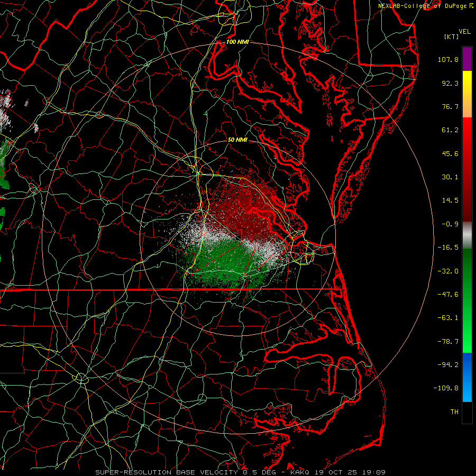The image size is (476, 476).
Task: Click the light blue segment of the color bar
Action: point(467,391)
